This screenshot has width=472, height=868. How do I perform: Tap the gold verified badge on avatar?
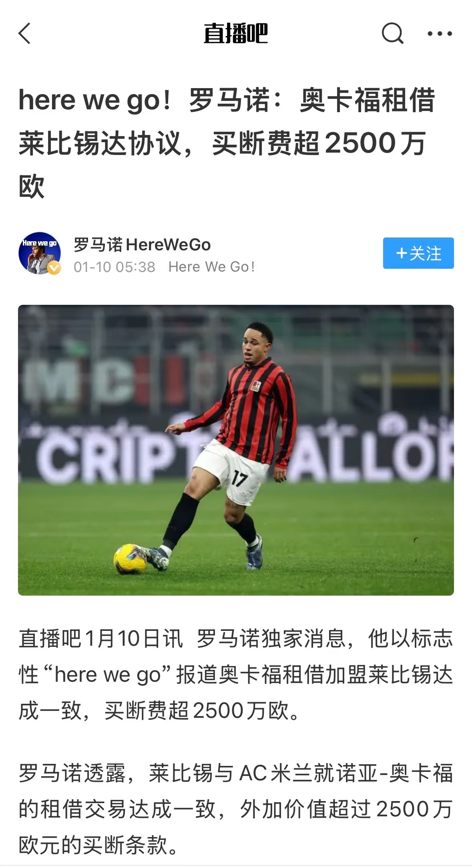pos(54,268)
